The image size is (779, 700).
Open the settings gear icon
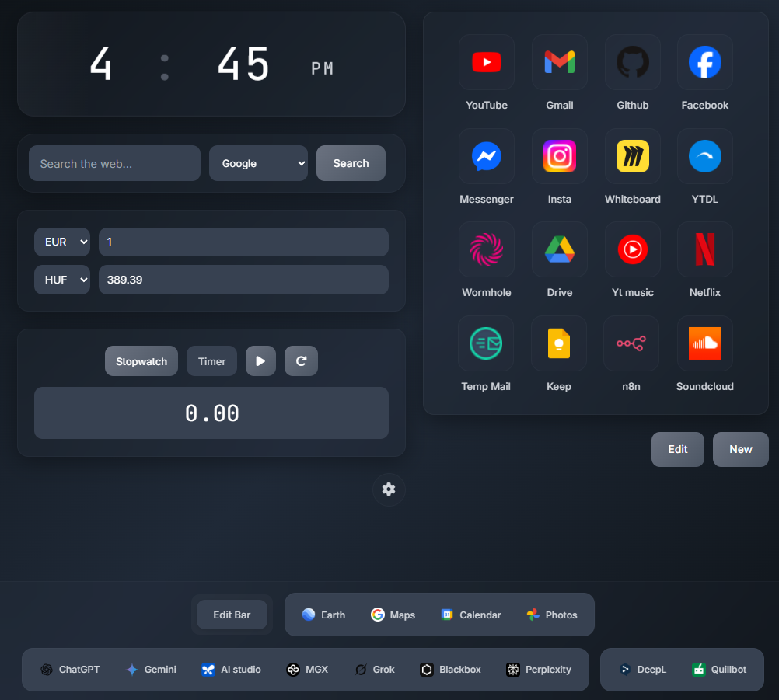pyautogui.click(x=388, y=489)
